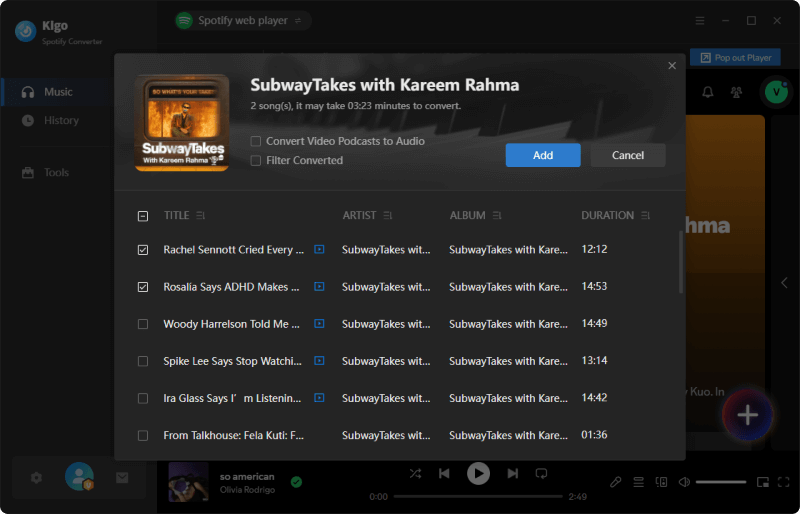The width and height of the screenshot is (800, 514).
Task: Seek on the playback progress bar
Action: point(478,496)
